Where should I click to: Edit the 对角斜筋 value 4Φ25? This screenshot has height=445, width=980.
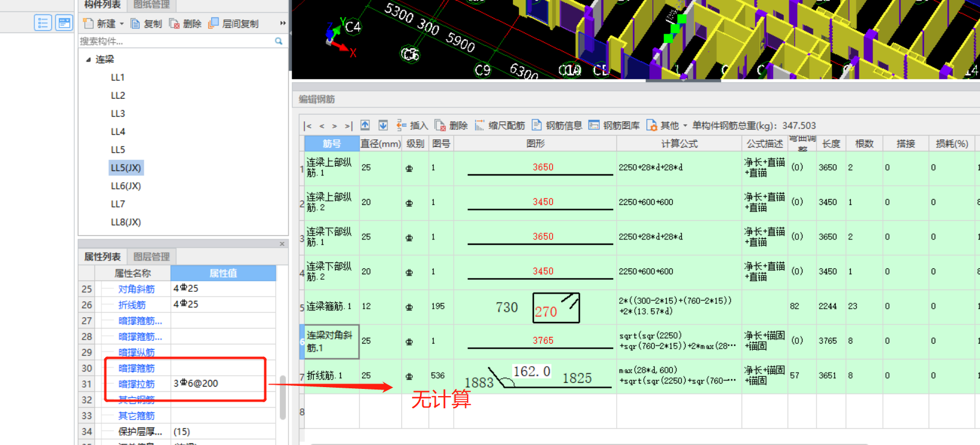(x=223, y=288)
